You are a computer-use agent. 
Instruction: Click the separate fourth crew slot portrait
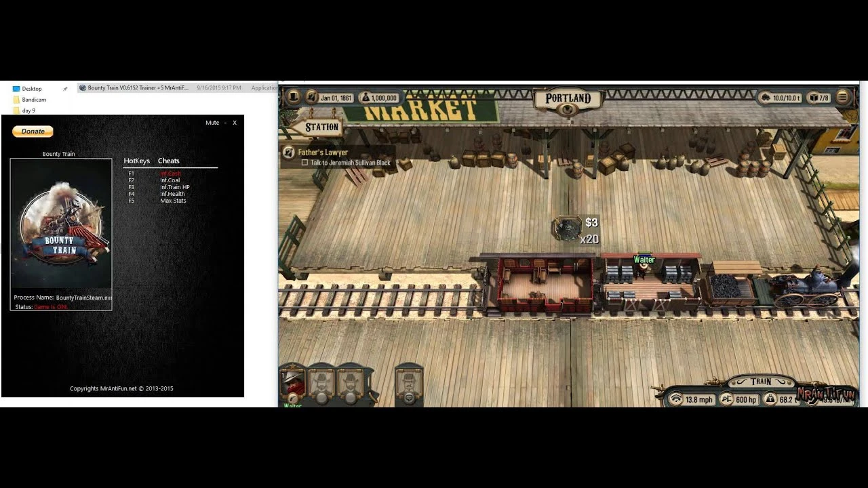tap(409, 384)
